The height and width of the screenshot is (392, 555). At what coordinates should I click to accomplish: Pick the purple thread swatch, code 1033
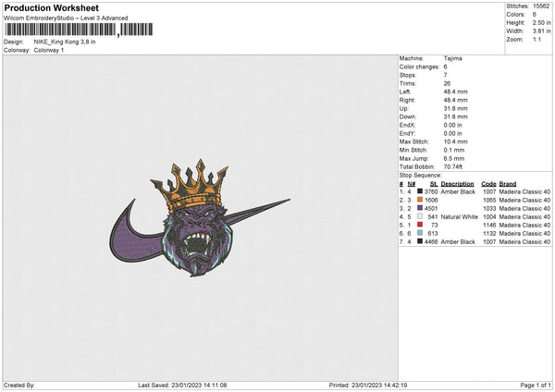click(x=420, y=208)
